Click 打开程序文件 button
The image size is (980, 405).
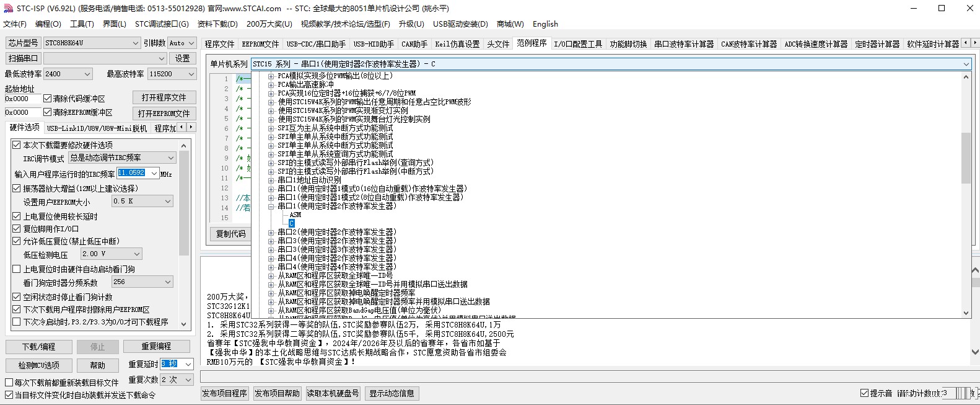tap(164, 97)
